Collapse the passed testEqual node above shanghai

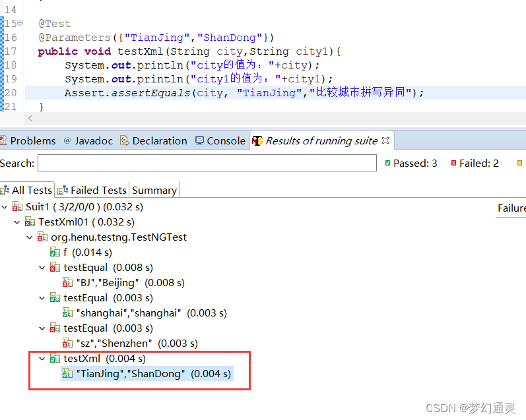coord(42,298)
